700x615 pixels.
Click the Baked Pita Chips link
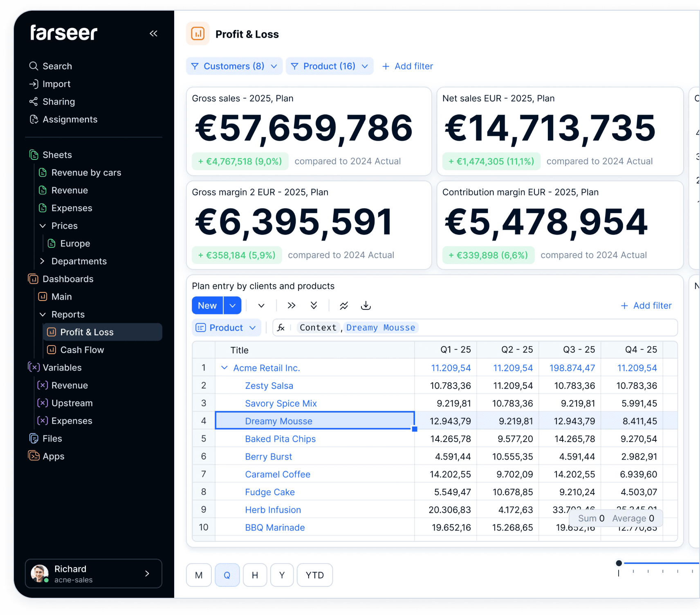(280, 439)
